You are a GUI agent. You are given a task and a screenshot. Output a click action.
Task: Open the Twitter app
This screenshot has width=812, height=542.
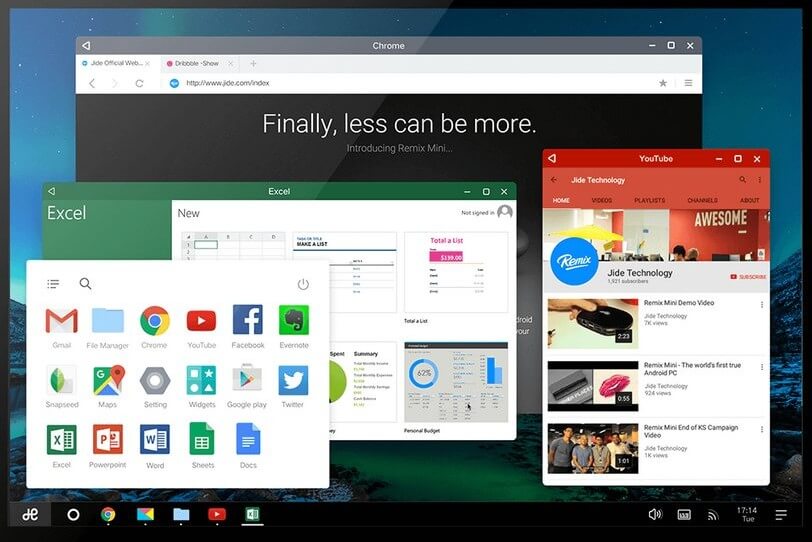293,380
